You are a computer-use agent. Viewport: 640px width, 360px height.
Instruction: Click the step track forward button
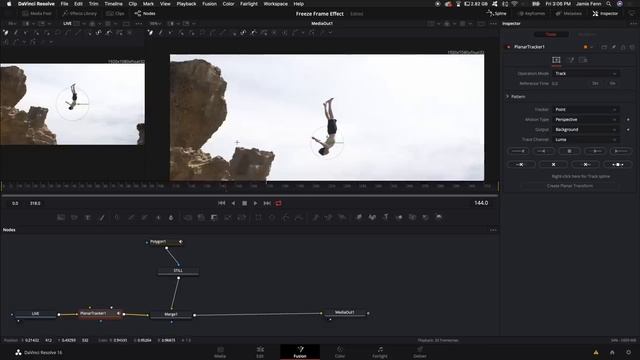pyautogui.click(x=595, y=151)
